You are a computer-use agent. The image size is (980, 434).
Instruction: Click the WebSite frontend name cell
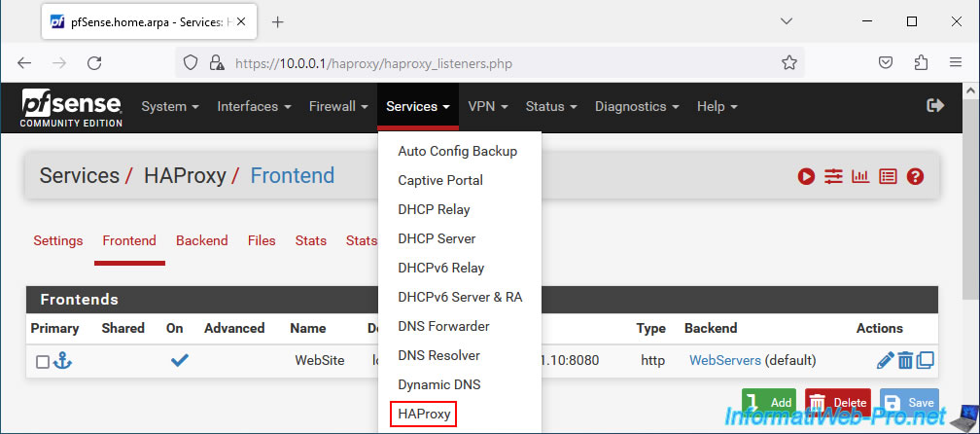[x=319, y=361]
